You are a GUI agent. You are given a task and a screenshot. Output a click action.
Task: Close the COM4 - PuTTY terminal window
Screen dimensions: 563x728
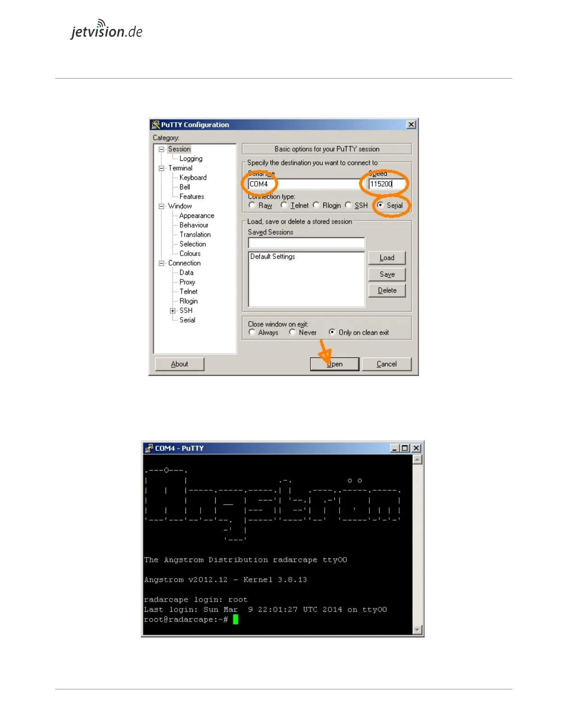click(x=416, y=448)
